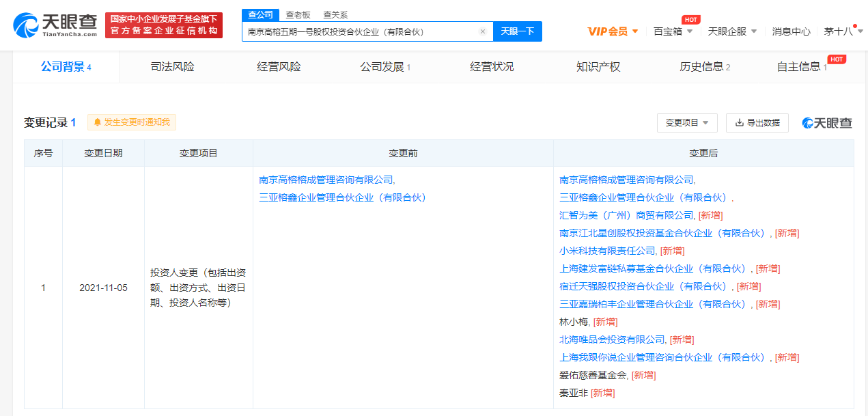Viewport: 868px width, 416px height.
Task: Open 南京江北星创股权投资基金合伙企业 link
Action: pyautogui.click(x=663, y=233)
